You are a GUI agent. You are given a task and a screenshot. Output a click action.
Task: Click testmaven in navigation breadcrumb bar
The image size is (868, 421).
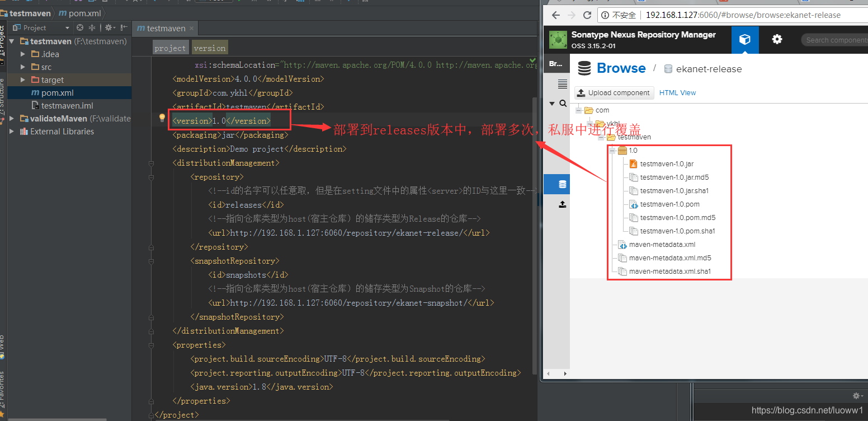click(x=30, y=13)
